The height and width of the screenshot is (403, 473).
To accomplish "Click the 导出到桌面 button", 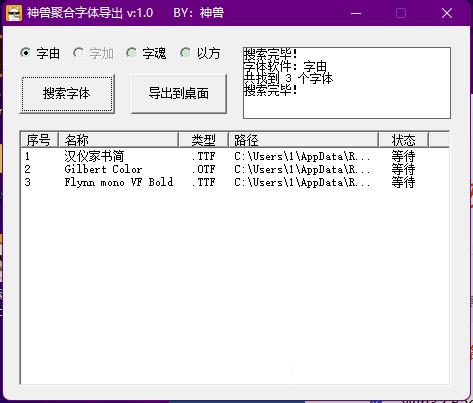I will pos(179,94).
